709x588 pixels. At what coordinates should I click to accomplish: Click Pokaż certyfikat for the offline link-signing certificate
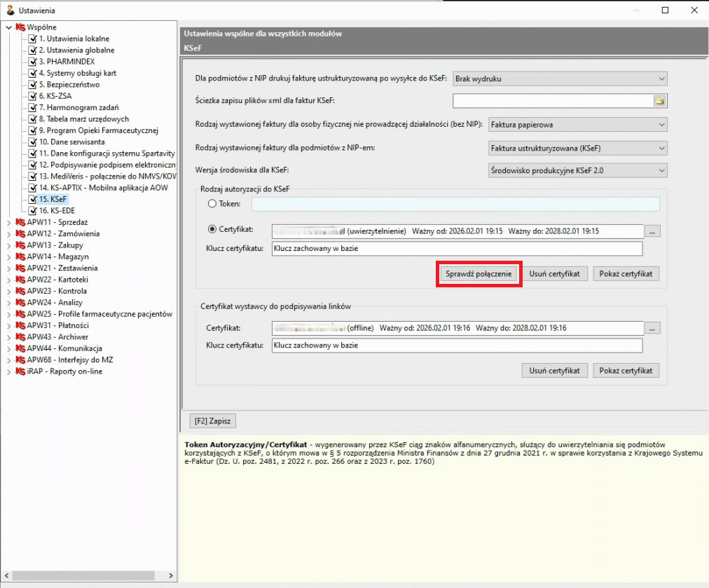[626, 371]
